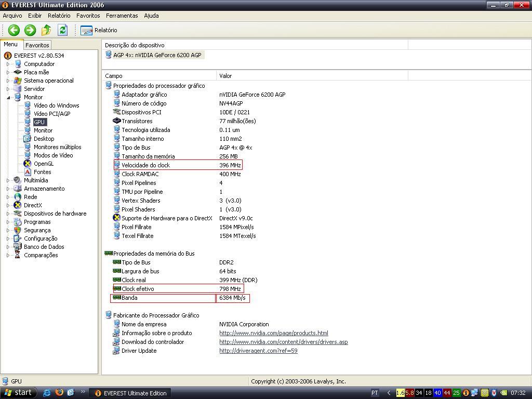This screenshot has height=399, width=532.
Task: Launch Firefox from quick launch
Action: point(59,393)
